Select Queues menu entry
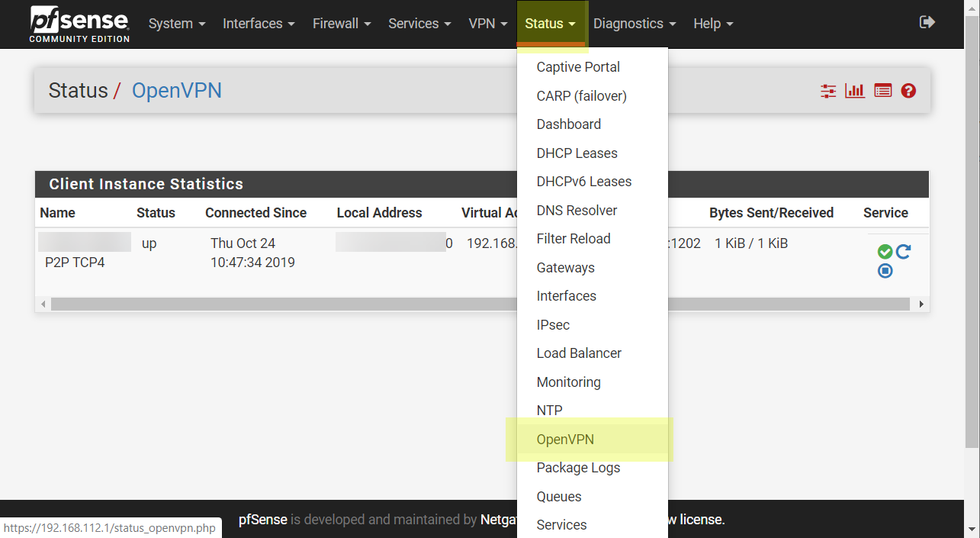This screenshot has width=980, height=538. tap(593, 497)
